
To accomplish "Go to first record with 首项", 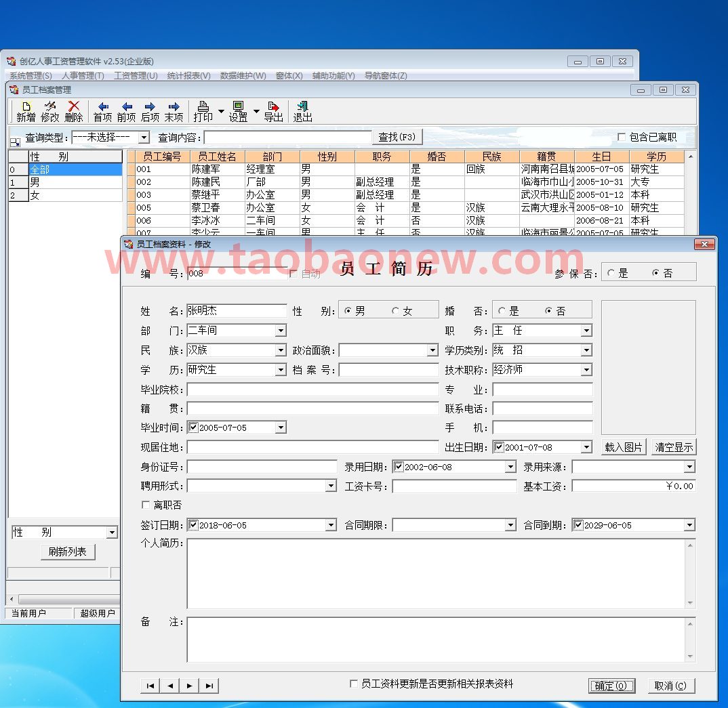I will pyautogui.click(x=102, y=112).
